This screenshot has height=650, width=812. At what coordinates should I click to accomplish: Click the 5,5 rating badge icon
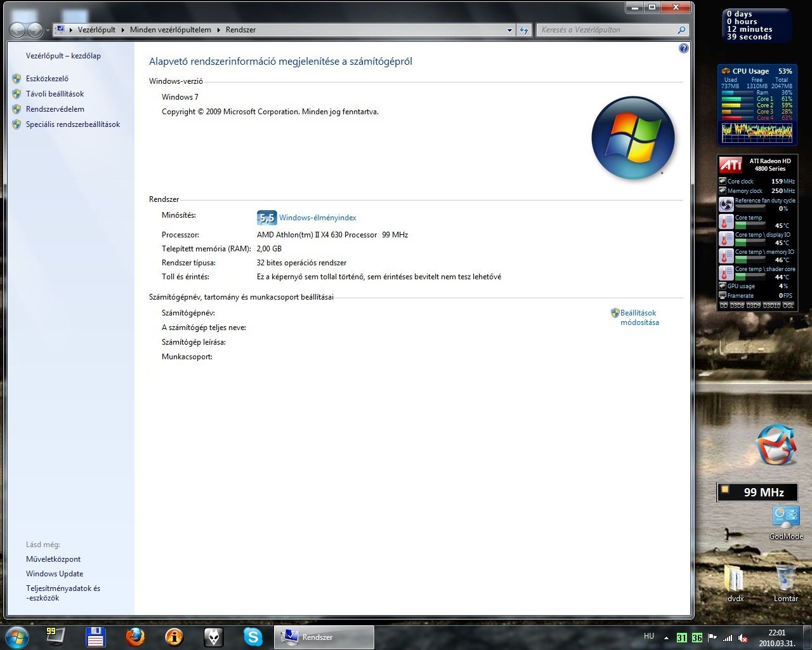(x=266, y=218)
